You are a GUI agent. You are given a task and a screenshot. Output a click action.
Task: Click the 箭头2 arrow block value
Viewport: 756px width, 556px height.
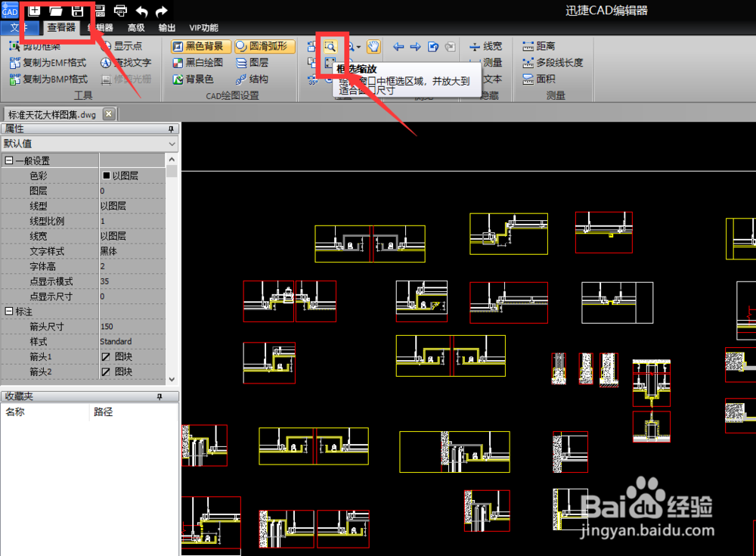pos(132,371)
